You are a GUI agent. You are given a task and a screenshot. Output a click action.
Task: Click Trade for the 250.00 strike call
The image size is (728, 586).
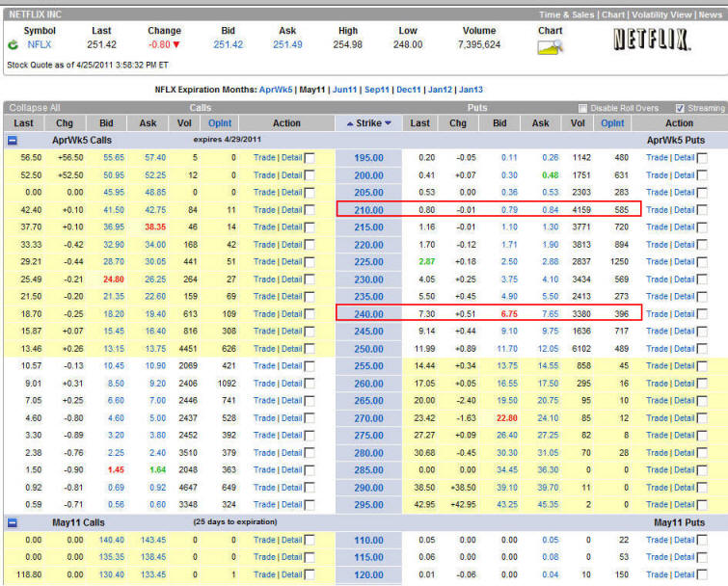tap(263, 349)
